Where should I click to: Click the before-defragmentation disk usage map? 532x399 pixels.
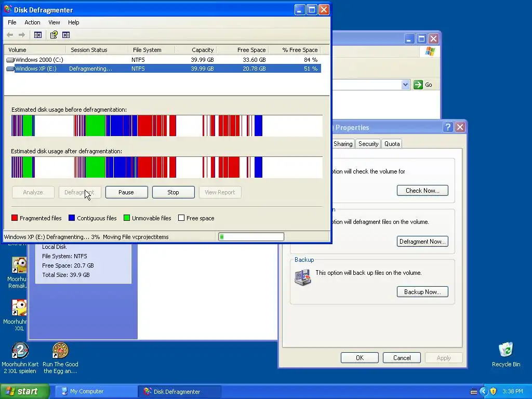click(167, 126)
